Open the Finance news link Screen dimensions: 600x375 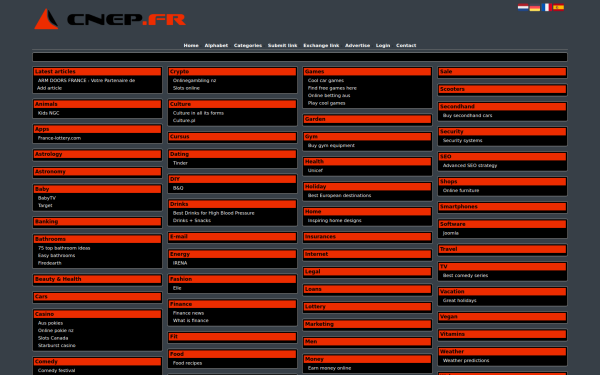pyautogui.click(x=188, y=313)
